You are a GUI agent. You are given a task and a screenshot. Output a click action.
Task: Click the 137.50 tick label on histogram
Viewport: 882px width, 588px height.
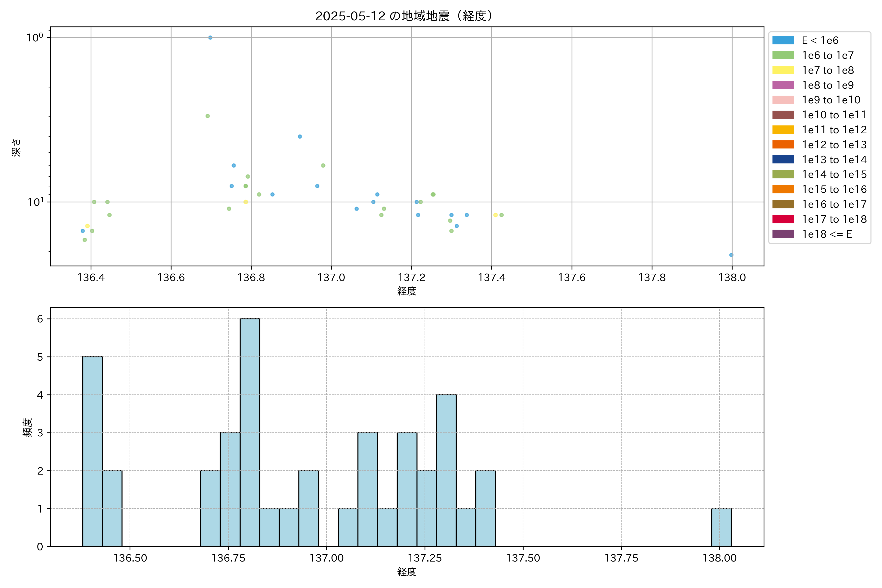[523, 558]
